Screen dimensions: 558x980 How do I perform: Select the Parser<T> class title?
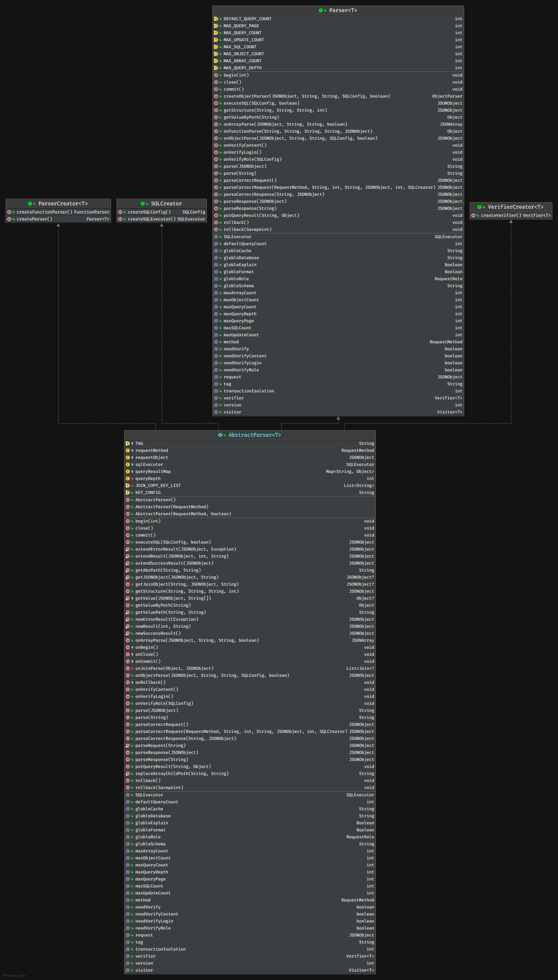tap(343, 10)
